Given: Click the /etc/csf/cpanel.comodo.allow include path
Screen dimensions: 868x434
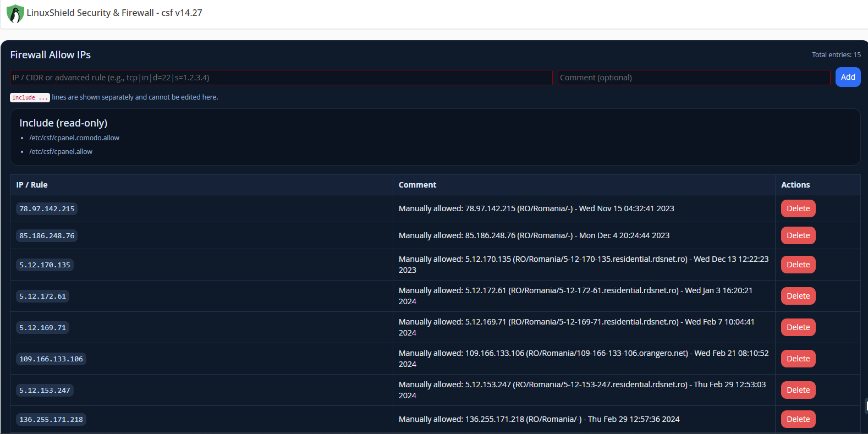Looking at the screenshot, I should point(74,138).
